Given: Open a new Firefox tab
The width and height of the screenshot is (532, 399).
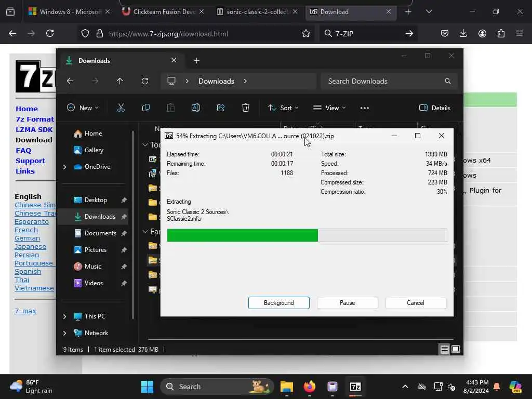Looking at the screenshot, I should (x=408, y=12).
